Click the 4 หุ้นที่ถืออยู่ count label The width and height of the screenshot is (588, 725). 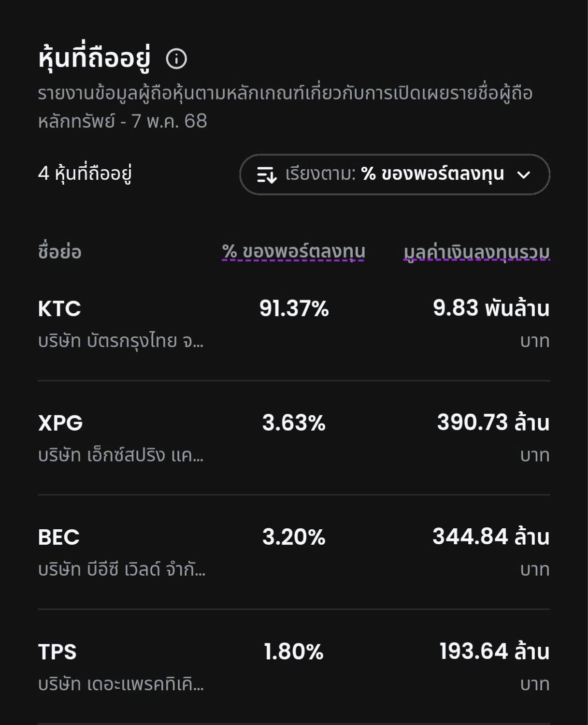pyautogui.click(x=85, y=173)
